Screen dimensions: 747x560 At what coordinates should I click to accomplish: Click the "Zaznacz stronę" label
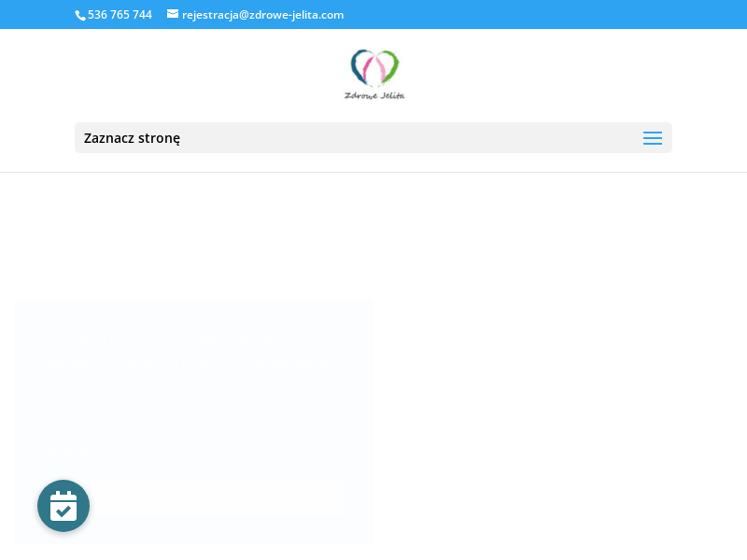[x=132, y=138]
